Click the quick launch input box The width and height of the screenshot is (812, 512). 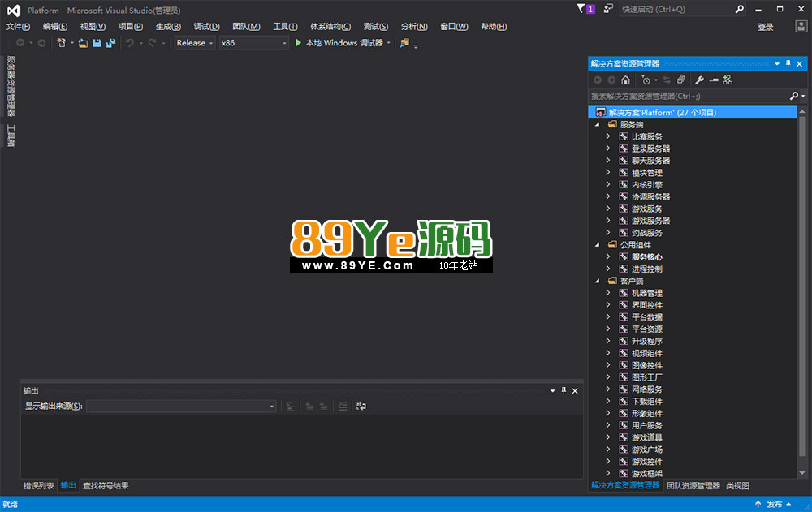tap(677, 9)
